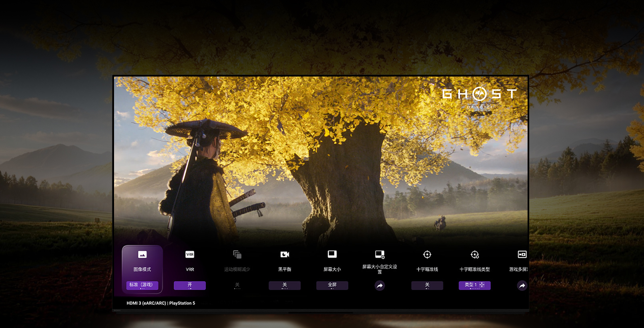Toggle the disabled 关 under 运动模糊减少
644x328 pixels.
pos(237,285)
